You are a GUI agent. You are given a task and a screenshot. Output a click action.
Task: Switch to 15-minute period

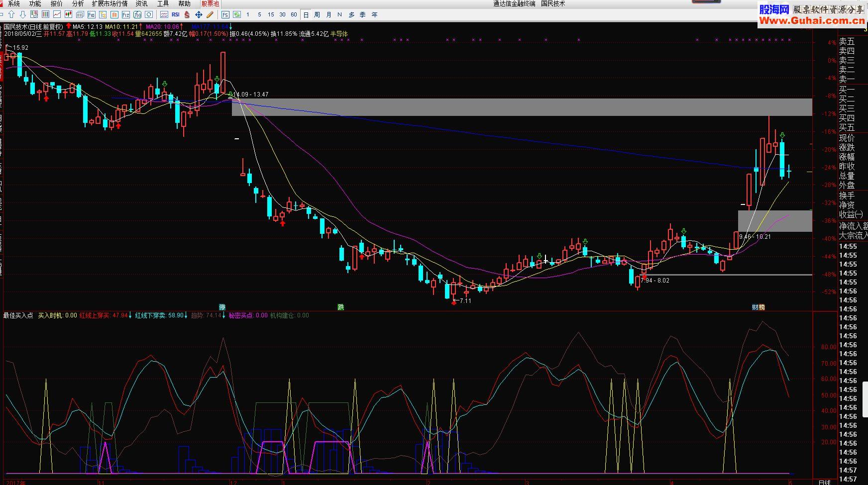[271, 14]
